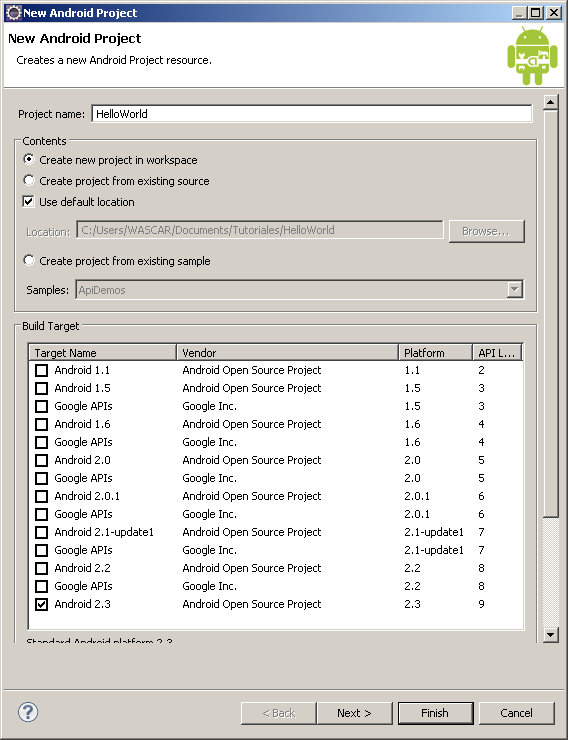Check the Android 2.0 build target box
The image size is (568, 740).
[42, 460]
